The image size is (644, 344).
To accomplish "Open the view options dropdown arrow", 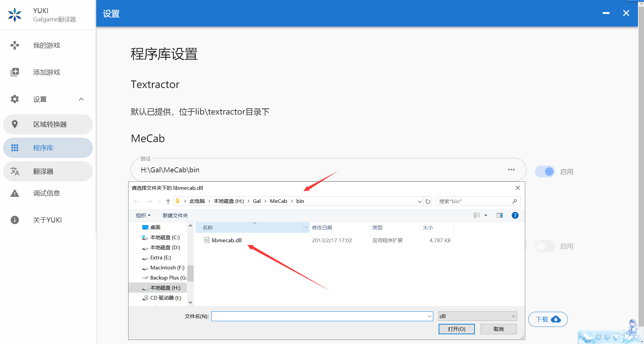I will click(486, 215).
